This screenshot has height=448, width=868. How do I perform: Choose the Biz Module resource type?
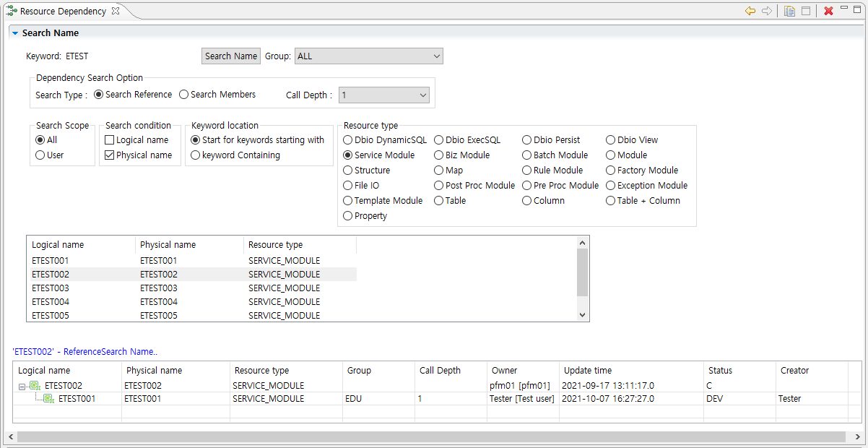[x=439, y=155]
